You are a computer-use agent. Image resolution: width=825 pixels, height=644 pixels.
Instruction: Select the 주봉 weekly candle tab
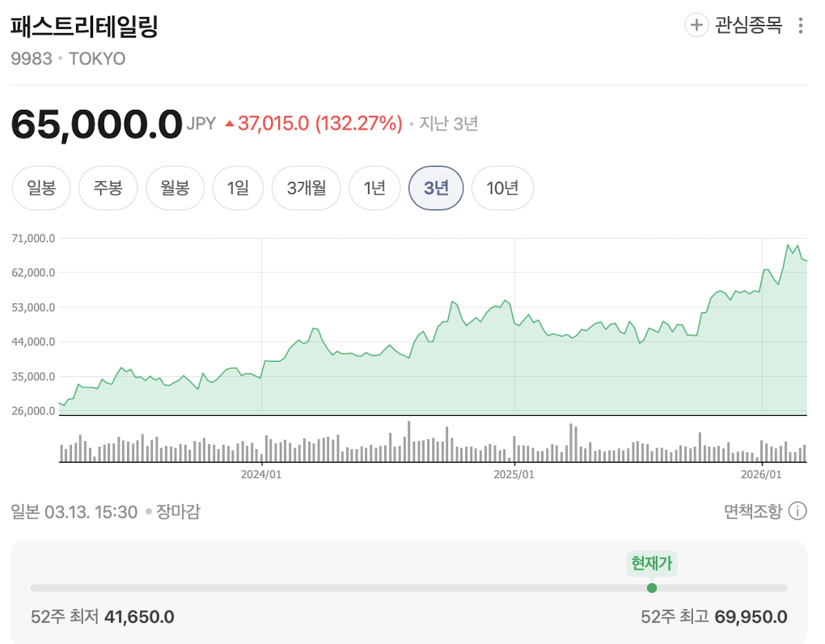point(108,189)
